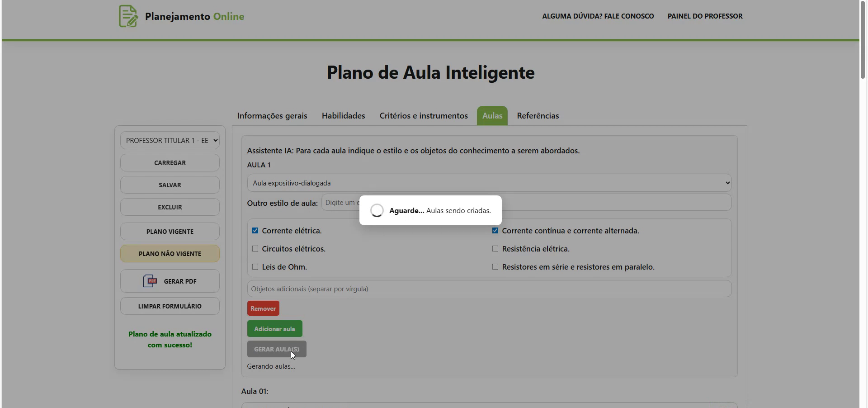Screen dimensions: 868x408
Task: Switch to the Informações gerais tab
Action: click(x=271, y=116)
